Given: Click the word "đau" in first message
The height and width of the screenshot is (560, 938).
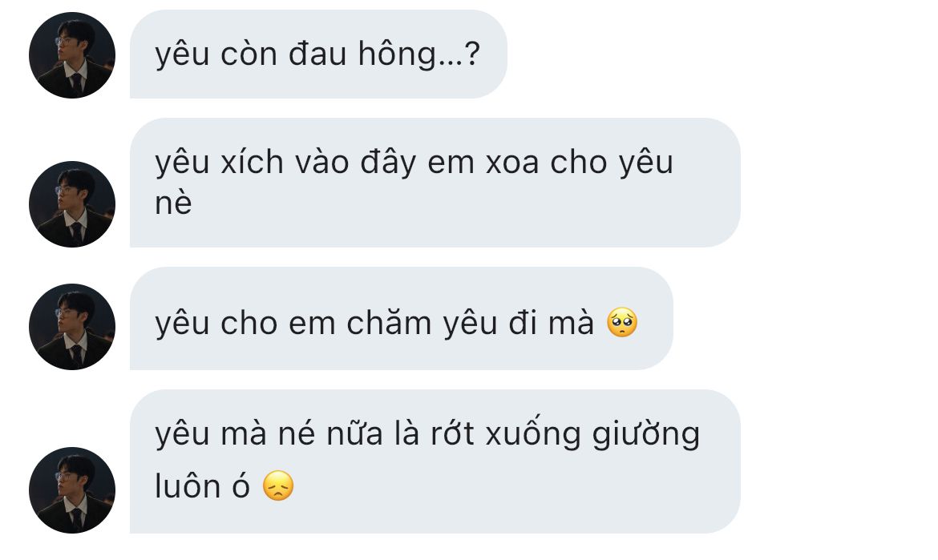Looking at the screenshot, I should (x=317, y=54).
